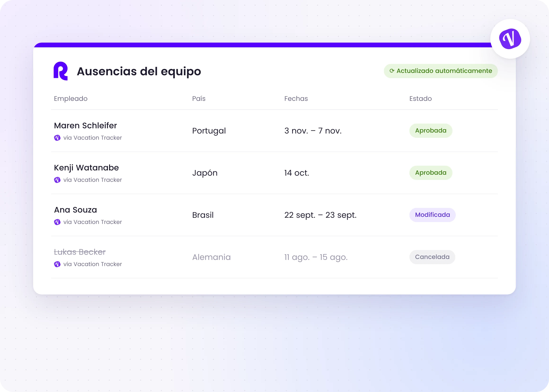The height and width of the screenshot is (392, 549).
Task: Click the Fechas column header
Action: coord(296,98)
